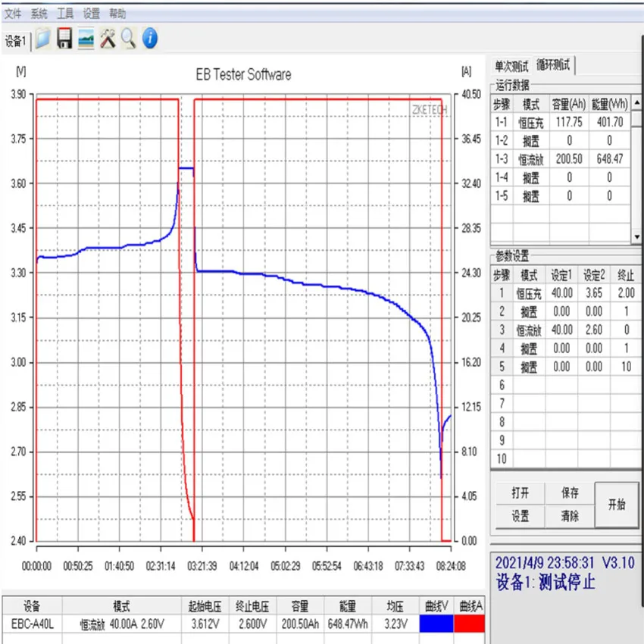Screen dimensions: 644x644
Task: Click the 保存 button
Action: tap(570, 493)
